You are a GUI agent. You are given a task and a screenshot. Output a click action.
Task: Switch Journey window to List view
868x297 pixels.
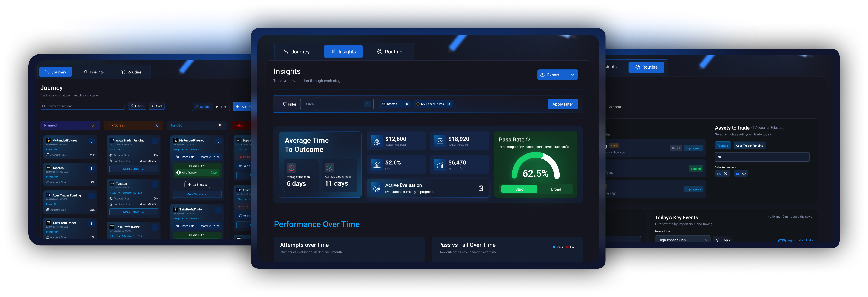pos(221,107)
